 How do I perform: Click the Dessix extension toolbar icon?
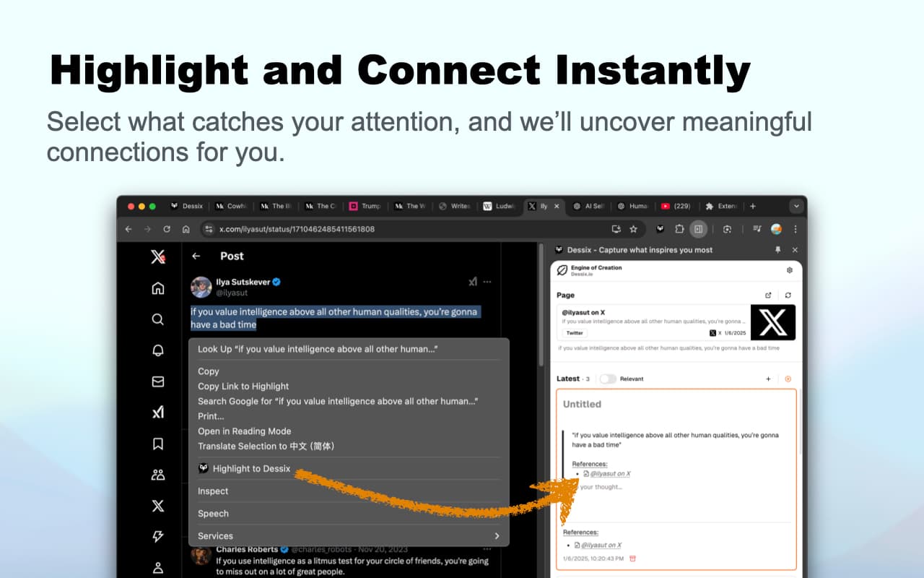pyautogui.click(x=660, y=229)
